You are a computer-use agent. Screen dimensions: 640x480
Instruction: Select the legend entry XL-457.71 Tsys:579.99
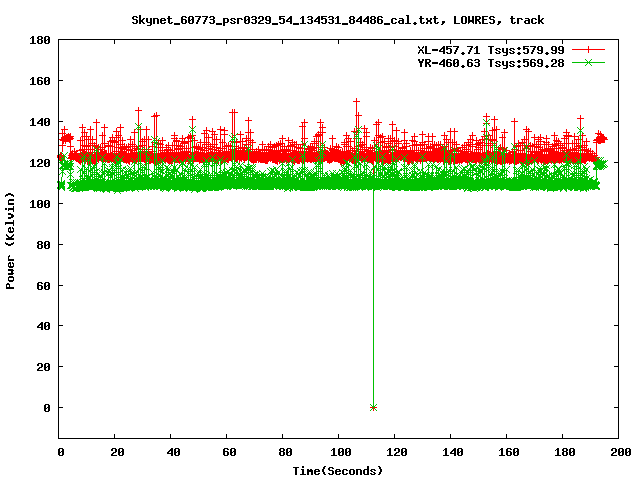click(491, 50)
